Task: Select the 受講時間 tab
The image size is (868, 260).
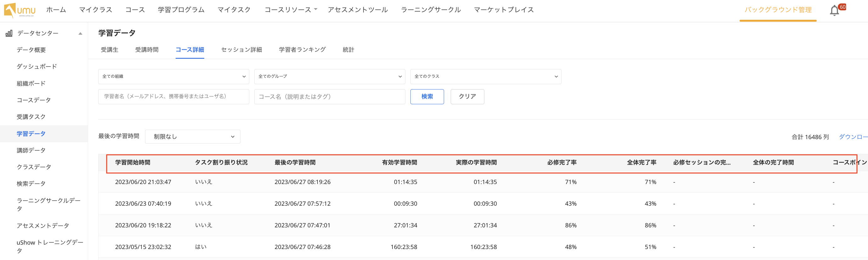Action: click(x=147, y=50)
